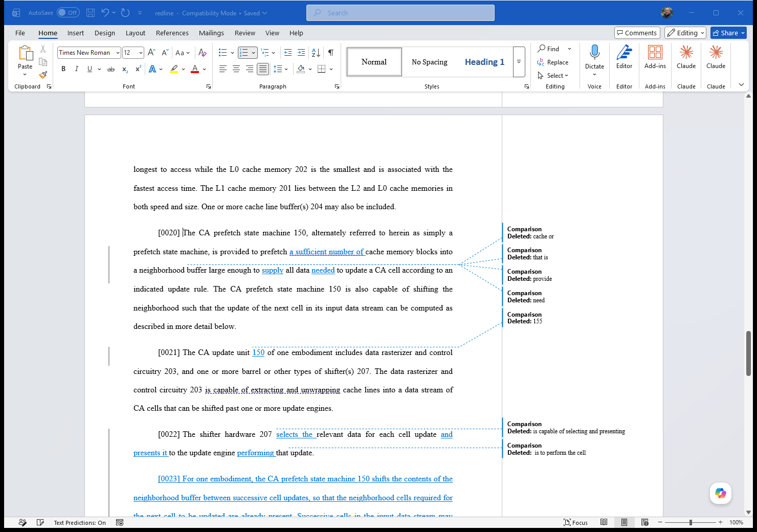This screenshot has width=757, height=532.
Task: Toggle Focus mode in status bar
Action: [575, 522]
